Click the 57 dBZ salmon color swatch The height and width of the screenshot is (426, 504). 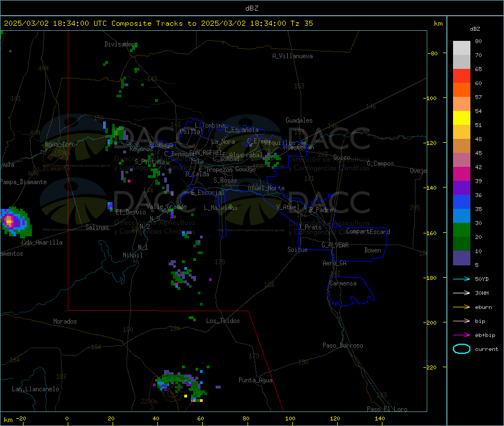pos(461,104)
